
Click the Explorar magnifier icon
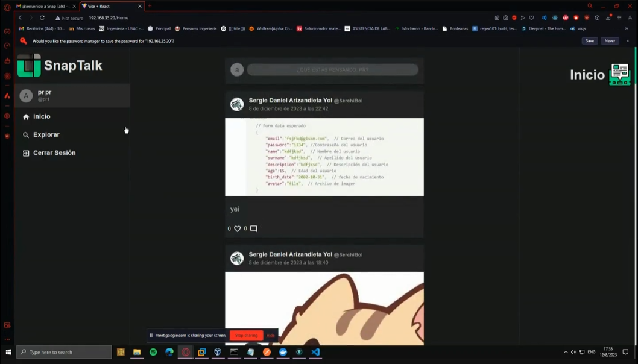(26, 135)
